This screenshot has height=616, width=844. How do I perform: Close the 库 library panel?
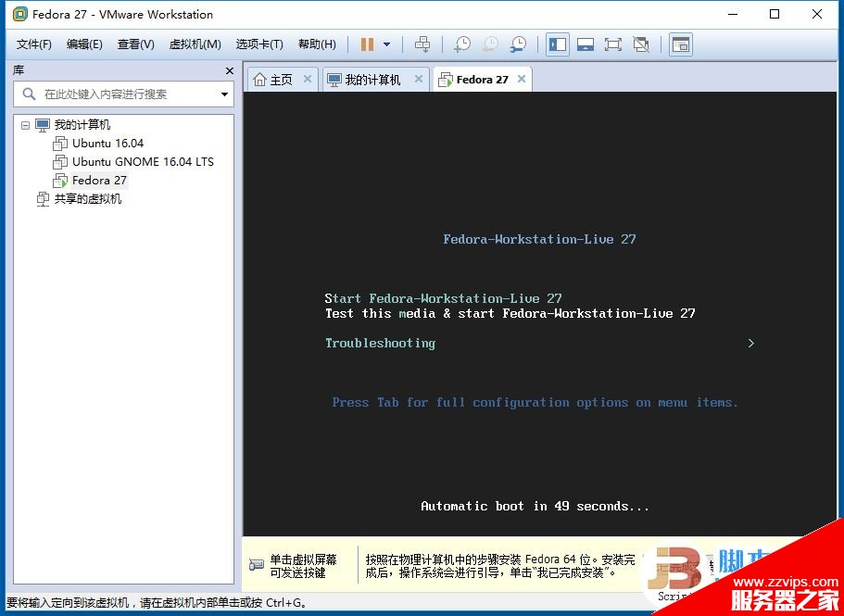click(230, 71)
